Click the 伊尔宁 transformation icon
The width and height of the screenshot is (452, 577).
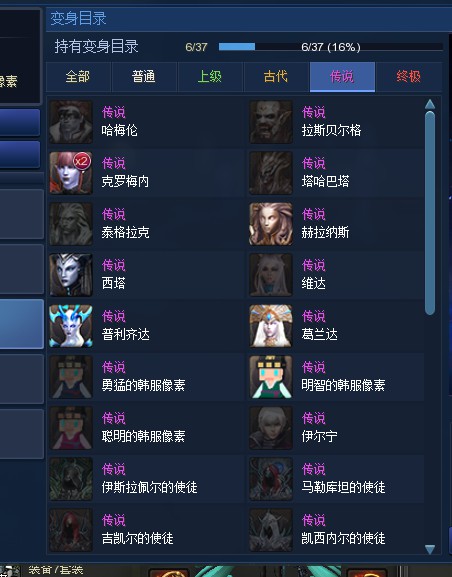[271, 428]
